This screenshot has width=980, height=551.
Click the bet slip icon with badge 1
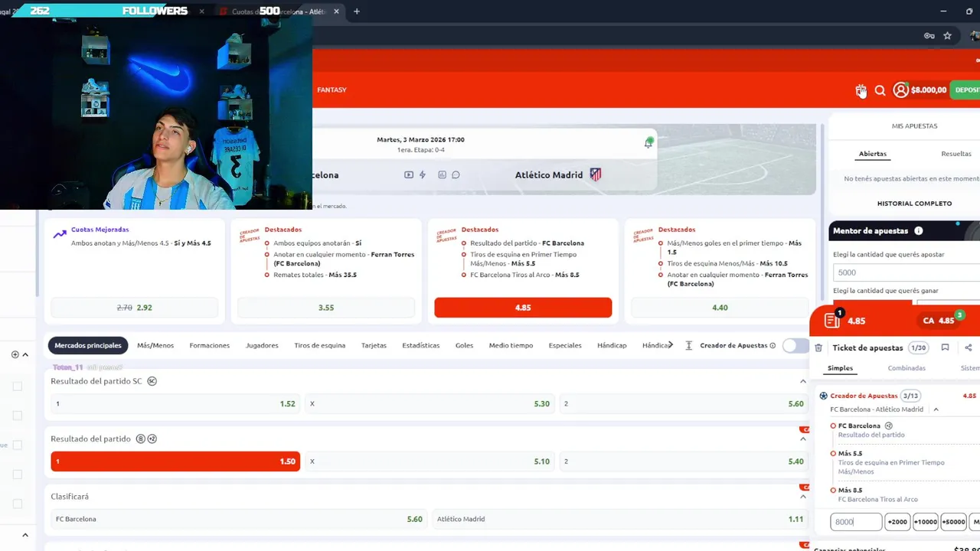tap(832, 320)
